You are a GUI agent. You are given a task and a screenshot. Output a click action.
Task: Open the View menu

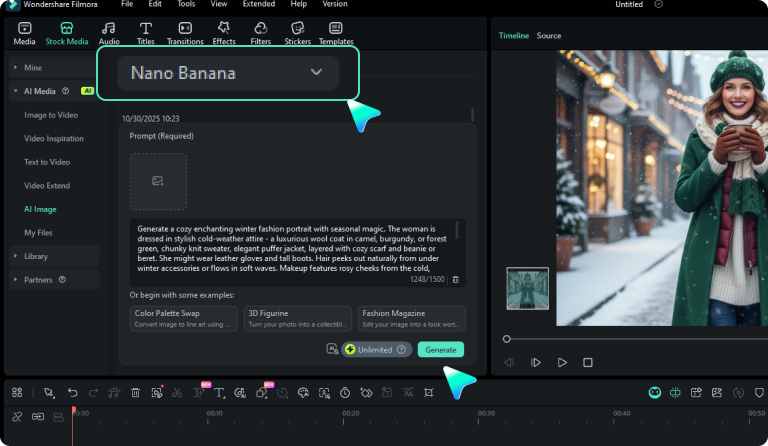(218, 4)
